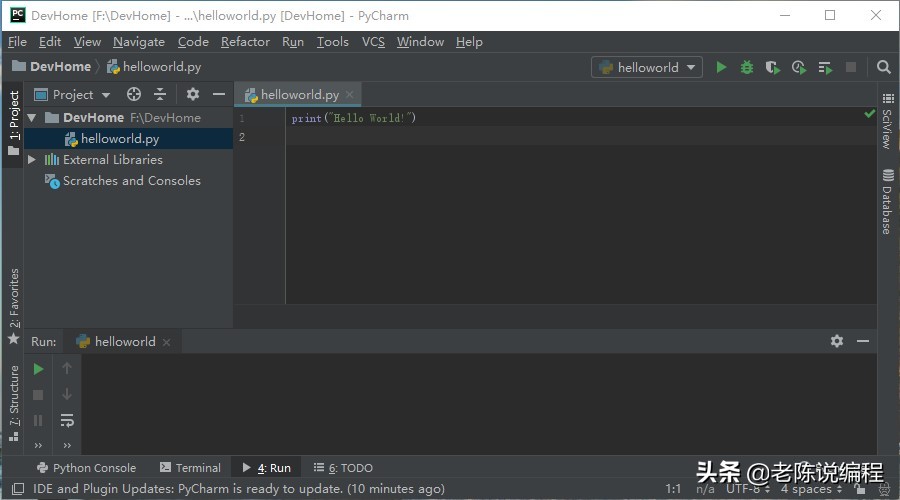Screen dimensions: 900x500
Task: Click the IDE and Plugin Updates message
Action: [x=238, y=489]
